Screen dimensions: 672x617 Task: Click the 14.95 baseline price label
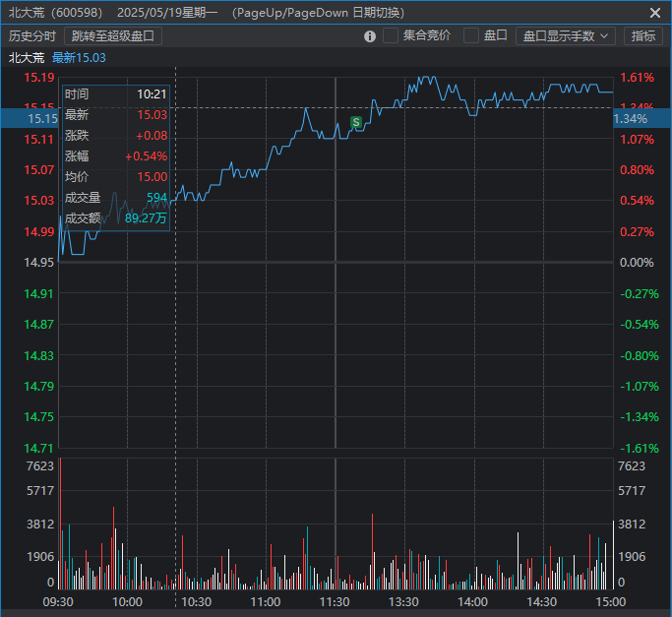(40, 263)
